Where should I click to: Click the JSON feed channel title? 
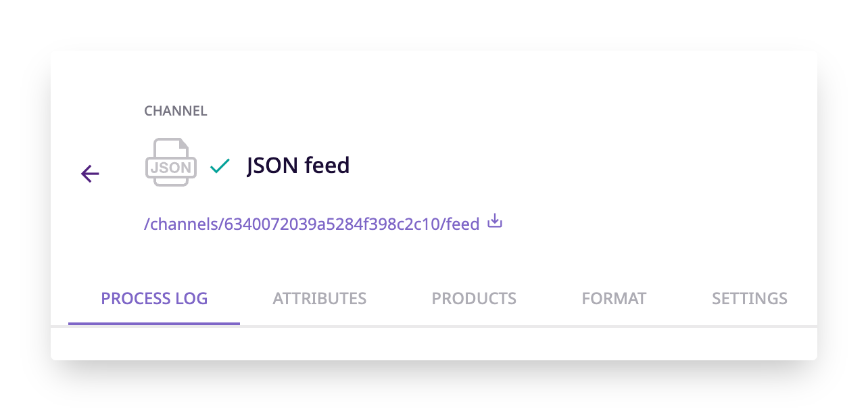pos(298,166)
